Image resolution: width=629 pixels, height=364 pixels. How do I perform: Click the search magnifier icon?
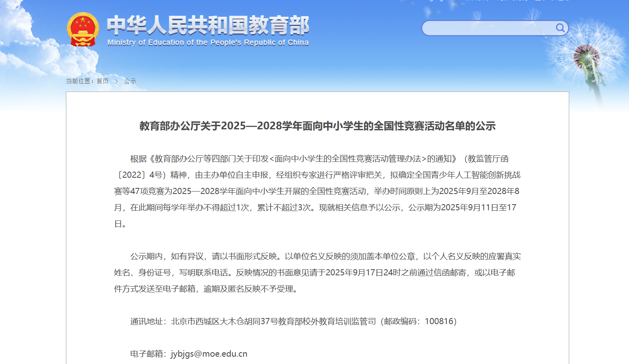tap(560, 28)
